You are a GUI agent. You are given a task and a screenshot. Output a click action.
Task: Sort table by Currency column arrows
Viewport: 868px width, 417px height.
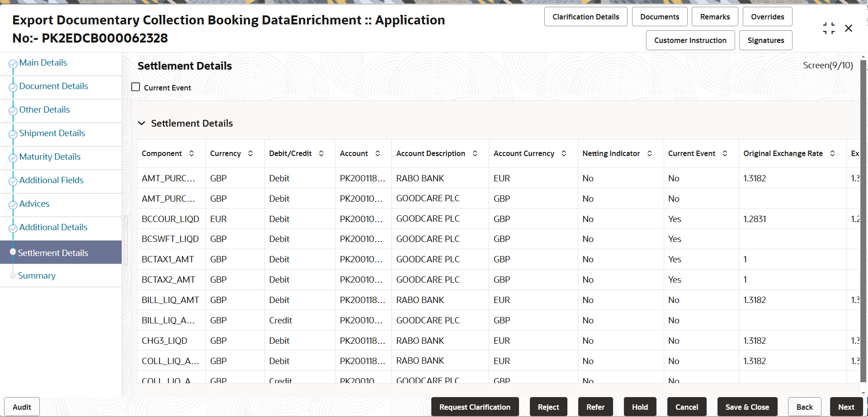[250, 153]
